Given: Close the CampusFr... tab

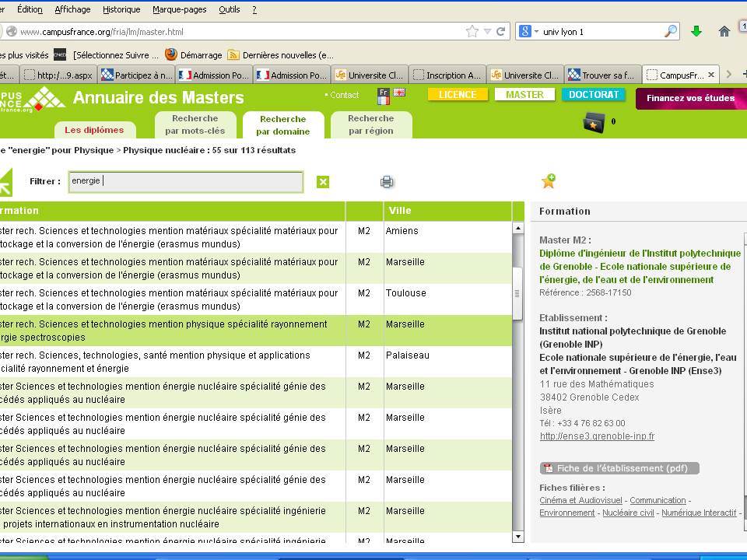Looking at the screenshot, I should click(x=711, y=75).
